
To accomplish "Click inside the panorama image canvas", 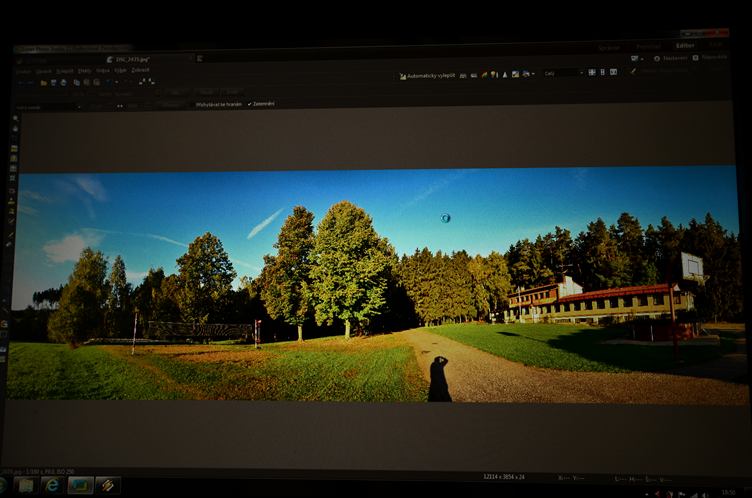I will [376, 285].
